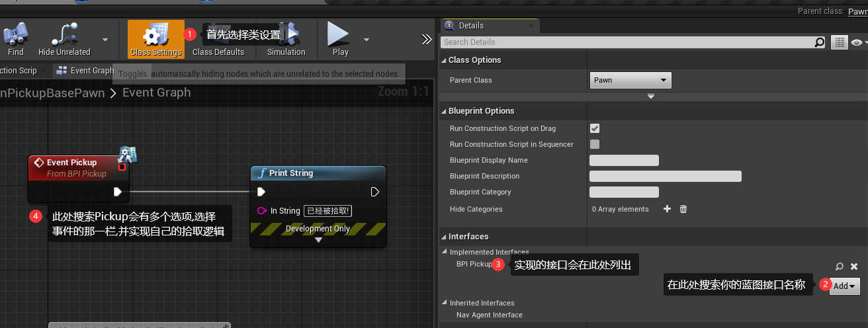Click the Event Pickup diamond event icon
868x328 pixels.
pyautogui.click(x=38, y=162)
